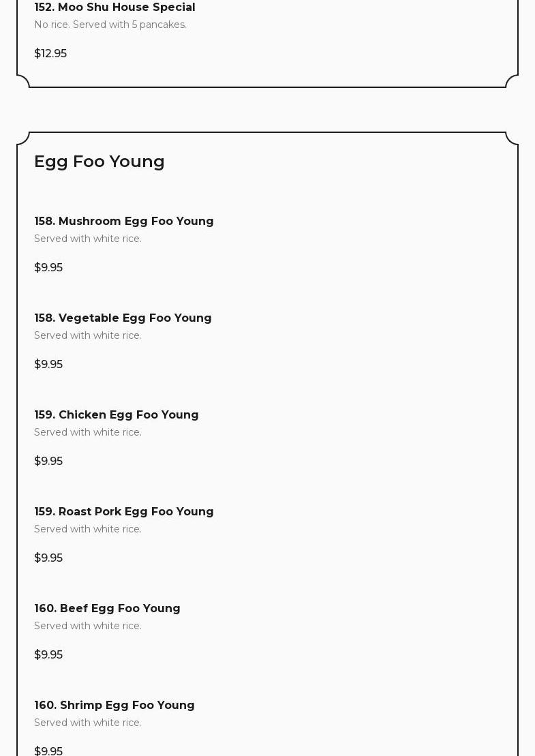
Task: Select the Roast Pork Egg Foo Young item
Action: [x=124, y=511]
